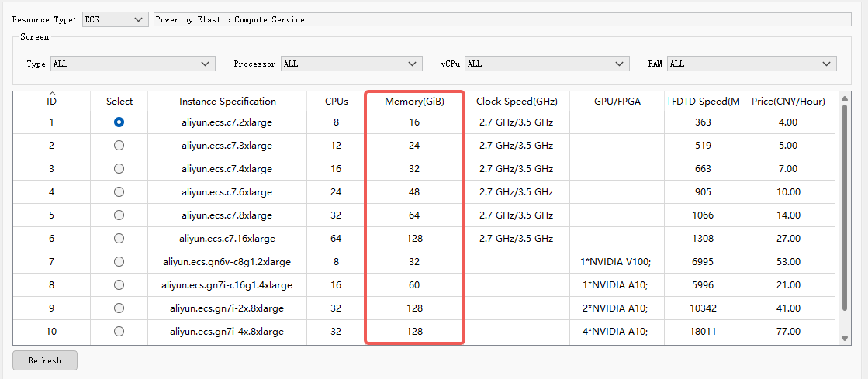Click the Power by Elastic Compute Service field
This screenshot has width=868, height=379.
tap(502, 19)
